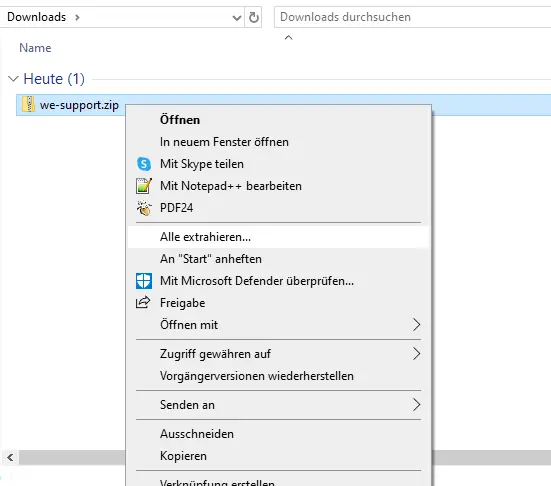551x486 pixels.
Task: Click the we-support.zip file icon
Action: (28, 105)
